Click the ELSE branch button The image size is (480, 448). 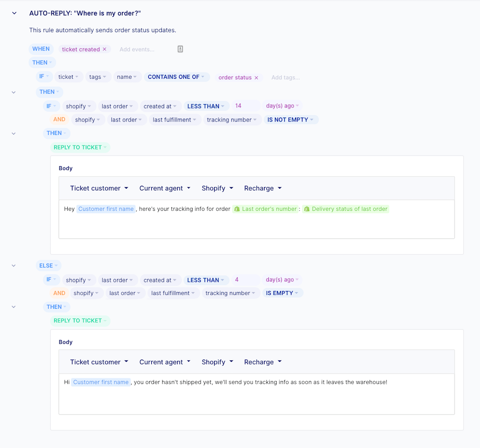tap(48, 266)
